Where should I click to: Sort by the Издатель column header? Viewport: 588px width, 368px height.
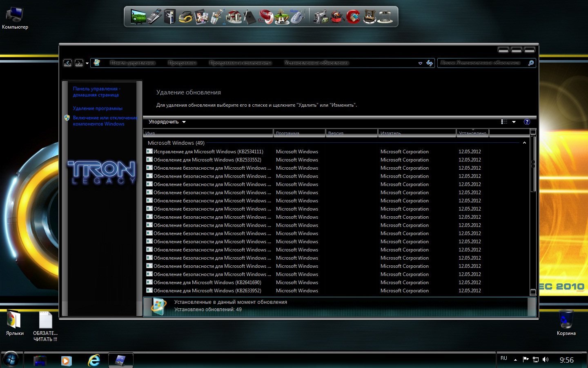tap(417, 133)
